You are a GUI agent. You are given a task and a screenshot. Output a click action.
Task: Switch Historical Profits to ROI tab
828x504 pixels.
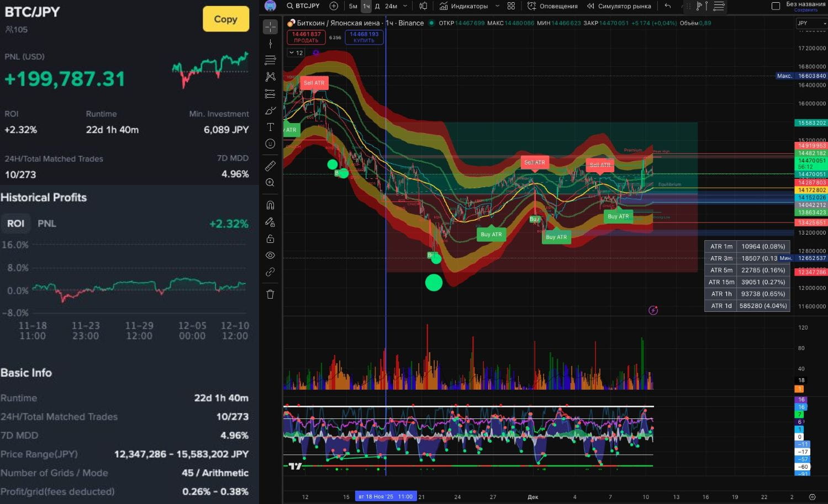(15, 224)
